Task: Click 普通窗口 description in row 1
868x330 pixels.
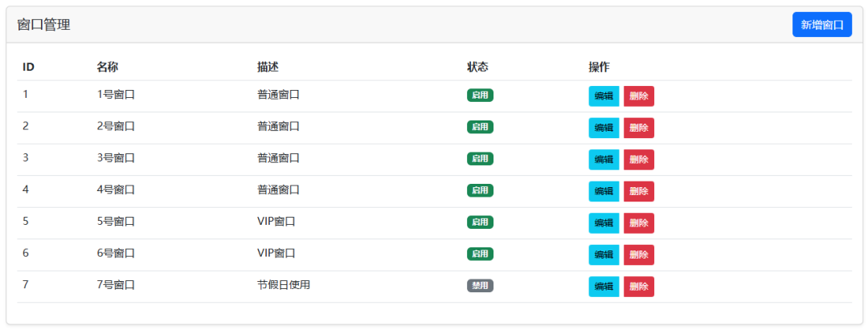Action: (278, 95)
